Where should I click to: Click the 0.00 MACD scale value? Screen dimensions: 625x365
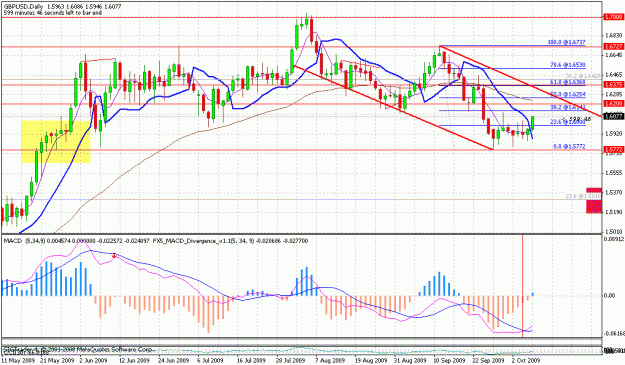pos(610,295)
